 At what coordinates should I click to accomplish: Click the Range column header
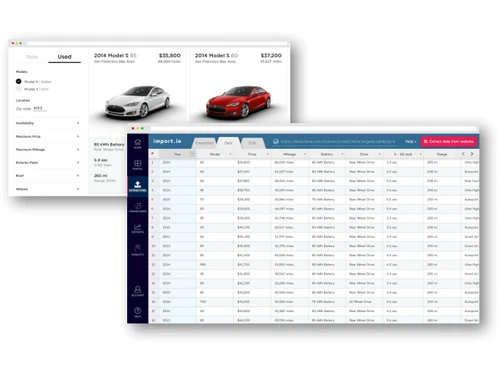(442, 154)
